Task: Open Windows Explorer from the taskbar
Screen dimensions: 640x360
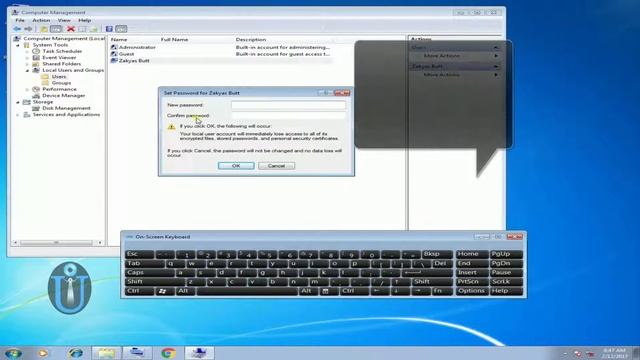Action: pos(106,353)
